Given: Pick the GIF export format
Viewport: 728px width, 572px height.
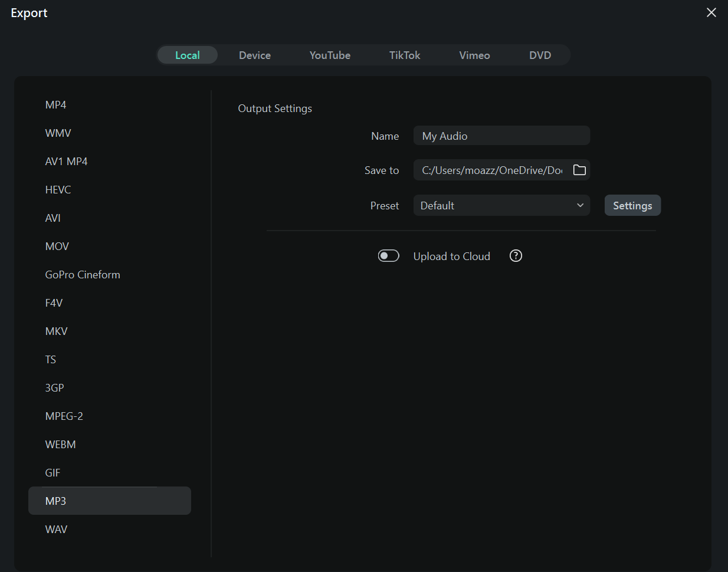Looking at the screenshot, I should (53, 472).
